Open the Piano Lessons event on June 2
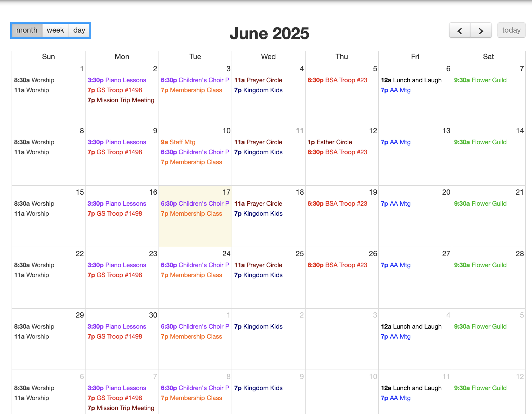The height and width of the screenshot is (414, 532). pos(117,80)
